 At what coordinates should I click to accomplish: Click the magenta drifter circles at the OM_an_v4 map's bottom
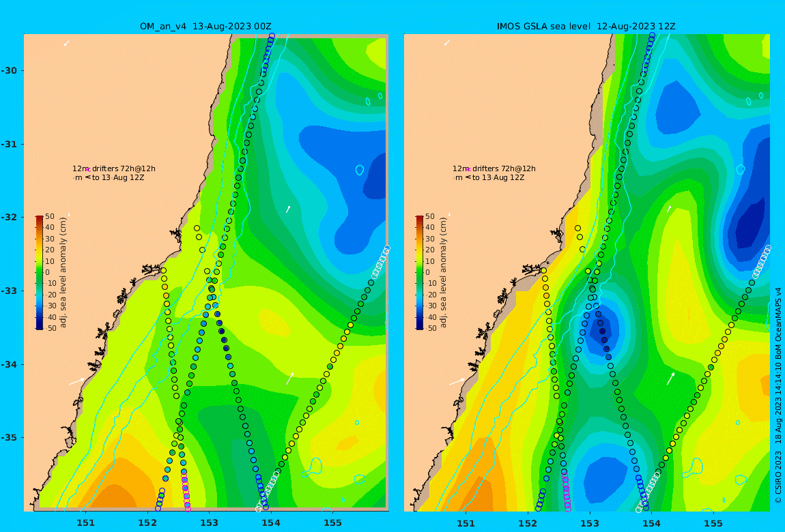pos(186,490)
